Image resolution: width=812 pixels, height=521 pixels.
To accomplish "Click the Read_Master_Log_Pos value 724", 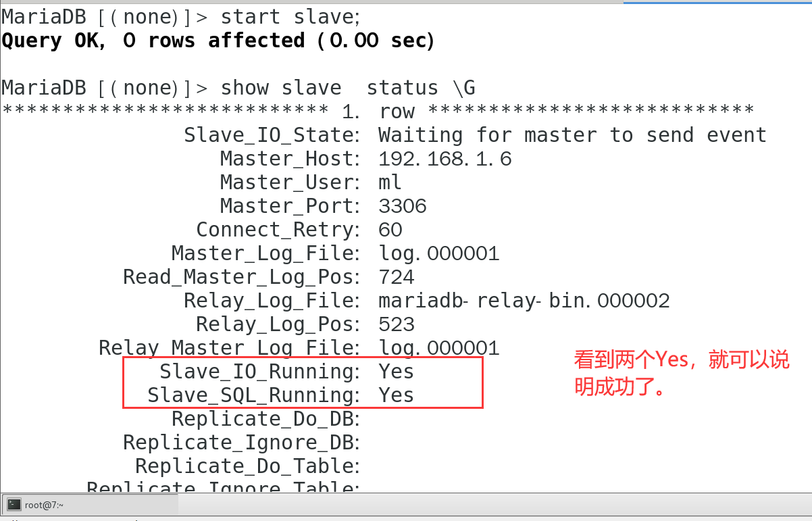I will [x=396, y=277].
